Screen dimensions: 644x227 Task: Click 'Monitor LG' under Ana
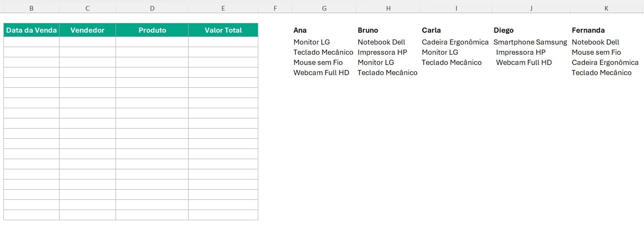(x=312, y=42)
